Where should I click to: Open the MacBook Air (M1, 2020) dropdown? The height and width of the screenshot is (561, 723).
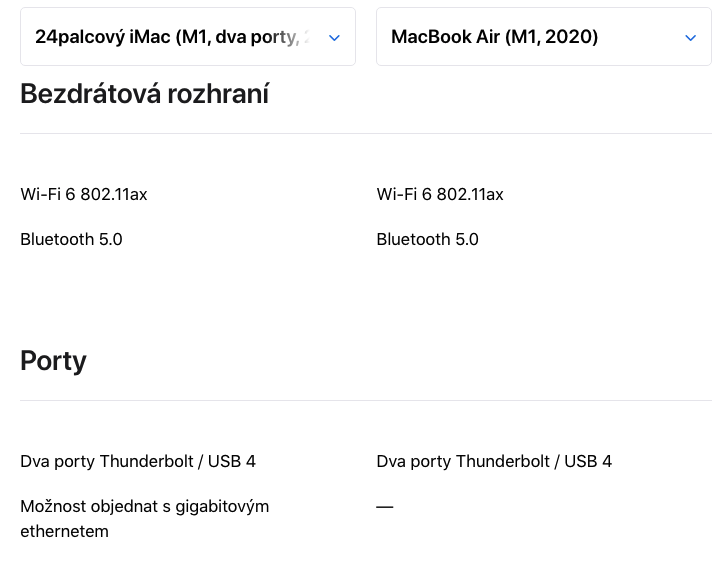pyautogui.click(x=530, y=37)
